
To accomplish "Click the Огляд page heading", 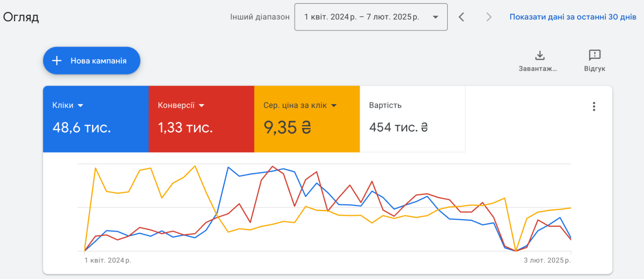I will [21, 17].
